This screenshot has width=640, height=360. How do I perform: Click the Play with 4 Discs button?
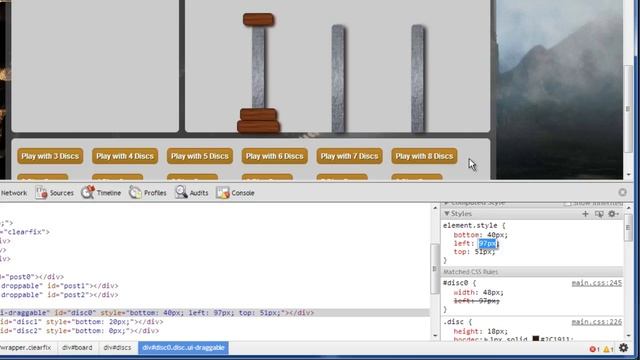[x=125, y=156]
